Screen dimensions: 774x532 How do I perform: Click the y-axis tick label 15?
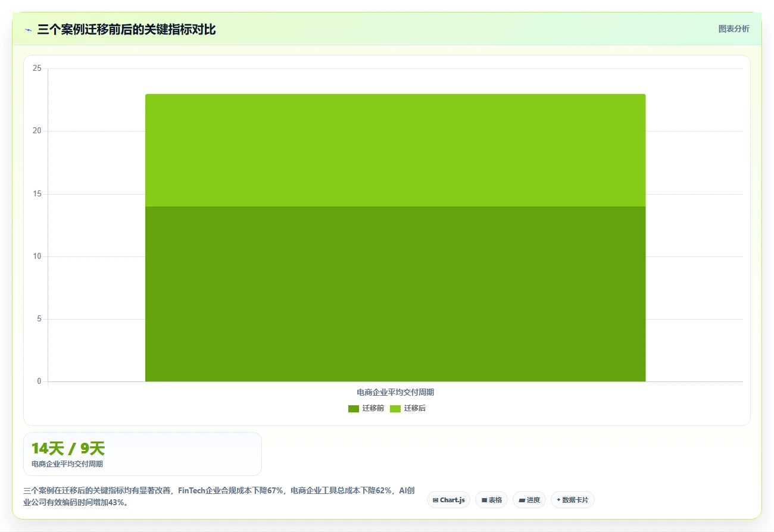tap(37, 194)
